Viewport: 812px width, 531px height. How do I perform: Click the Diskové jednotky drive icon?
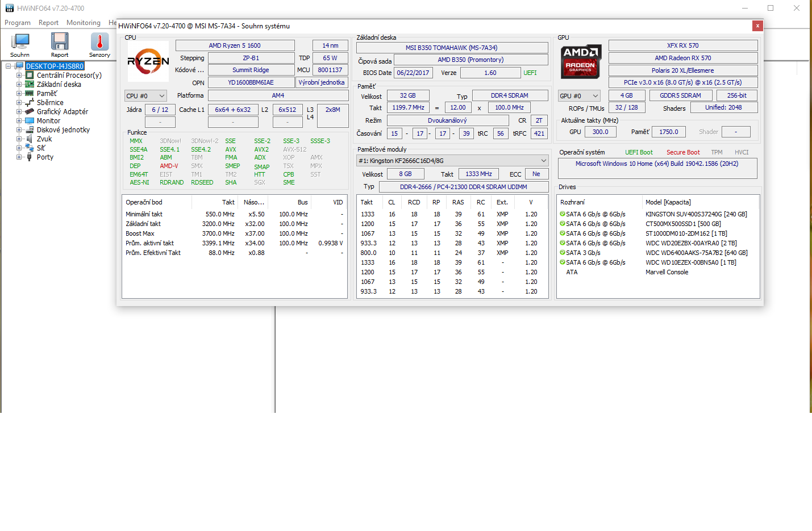[30, 129]
